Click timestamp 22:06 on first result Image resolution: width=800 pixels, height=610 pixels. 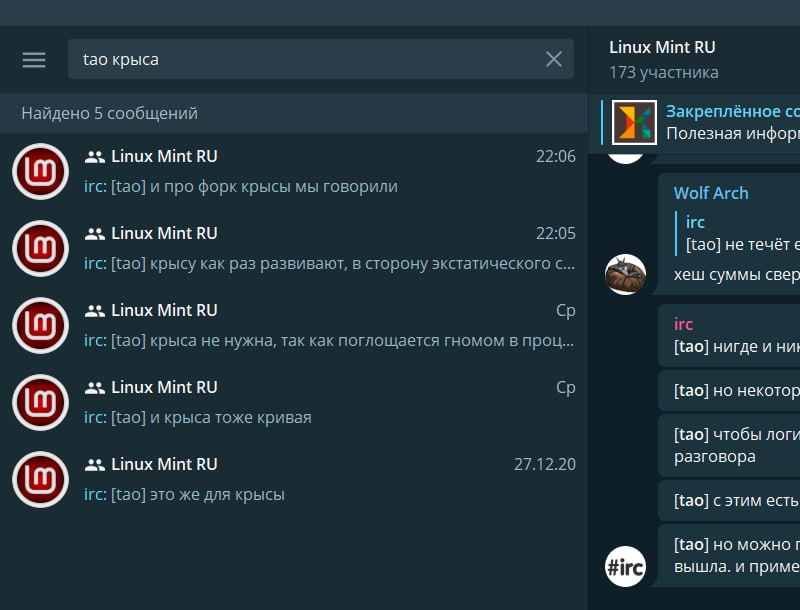pos(556,157)
